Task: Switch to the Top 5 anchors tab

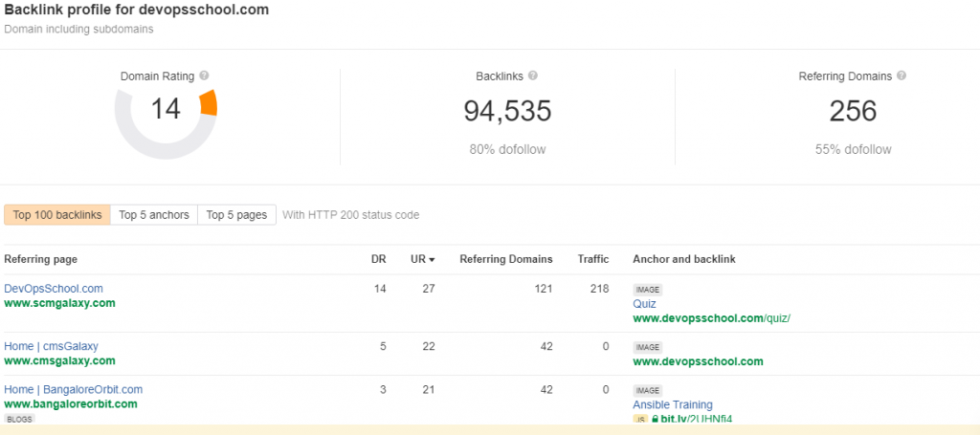Action: coord(154,215)
